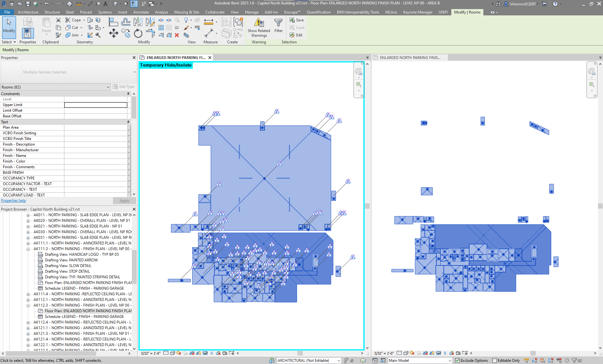Toggle Reveal Hidden Elements lightbulb on view bar

[212, 353]
